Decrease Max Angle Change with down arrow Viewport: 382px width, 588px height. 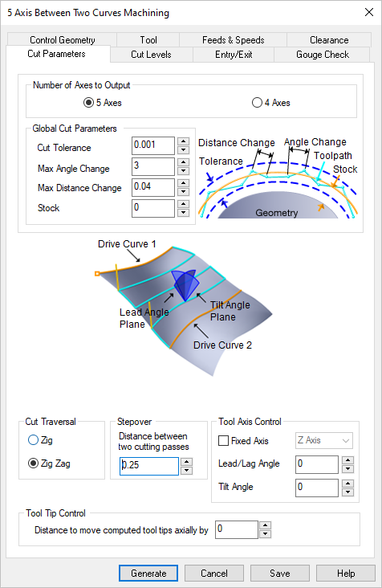point(183,171)
